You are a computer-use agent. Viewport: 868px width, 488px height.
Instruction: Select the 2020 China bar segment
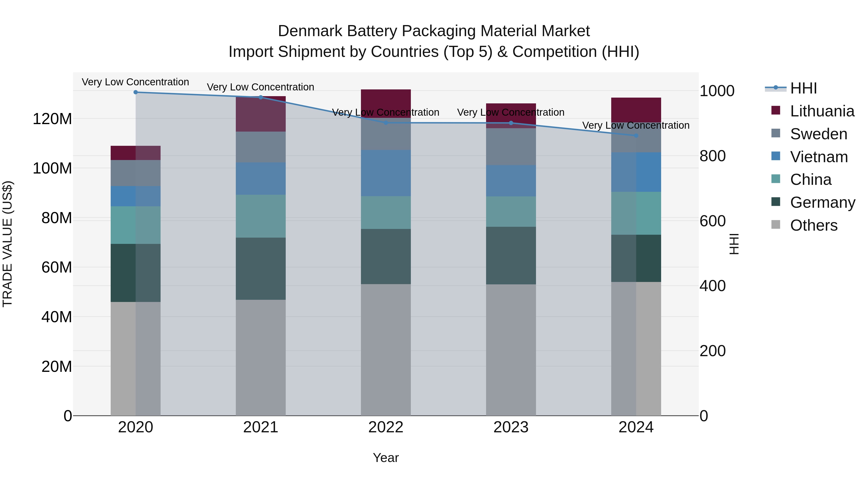pyautogui.click(x=136, y=225)
